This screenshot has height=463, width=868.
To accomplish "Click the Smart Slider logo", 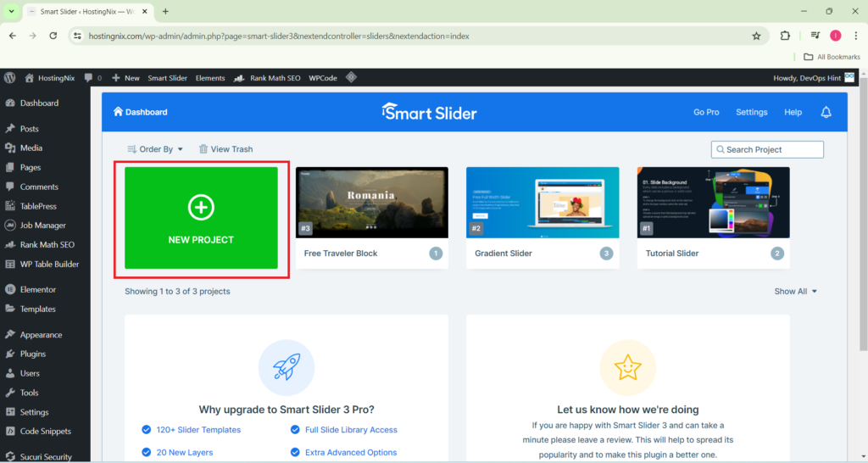I will coord(429,113).
